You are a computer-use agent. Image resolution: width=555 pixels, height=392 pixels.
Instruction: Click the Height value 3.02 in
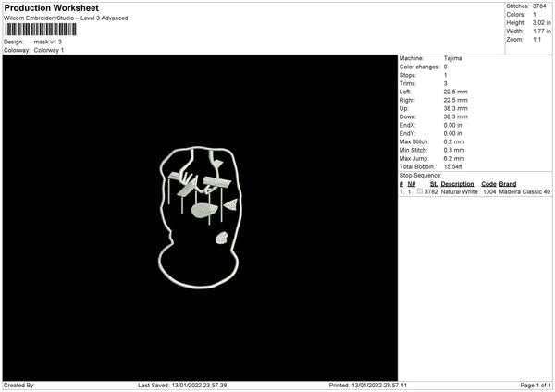(x=541, y=22)
